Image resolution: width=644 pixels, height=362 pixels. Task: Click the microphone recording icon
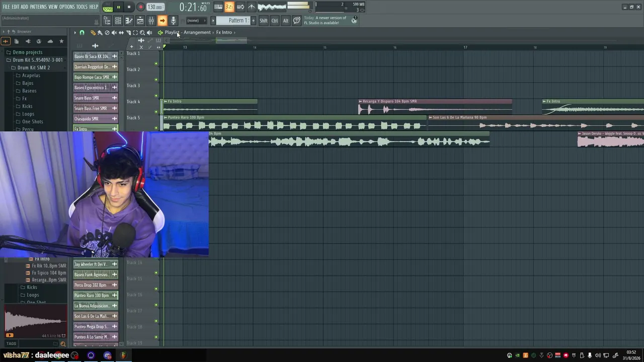(x=173, y=21)
